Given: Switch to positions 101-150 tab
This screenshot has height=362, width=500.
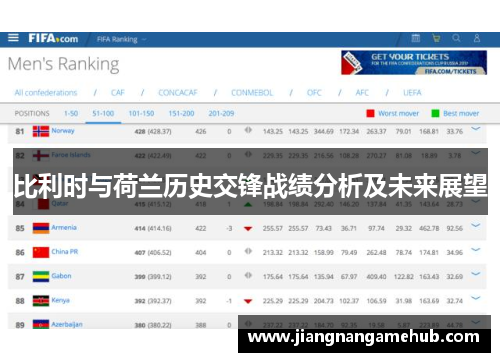Looking at the screenshot, I should [x=141, y=114].
